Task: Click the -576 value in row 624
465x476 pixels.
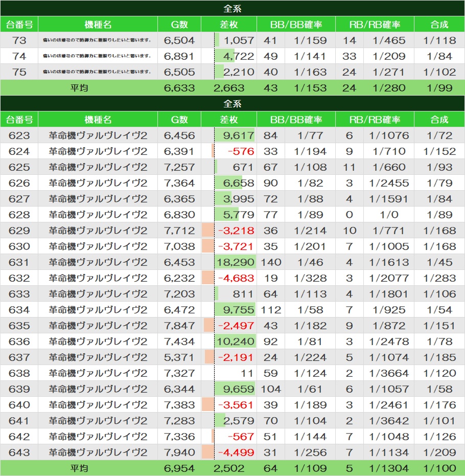Action: pyautogui.click(x=241, y=151)
